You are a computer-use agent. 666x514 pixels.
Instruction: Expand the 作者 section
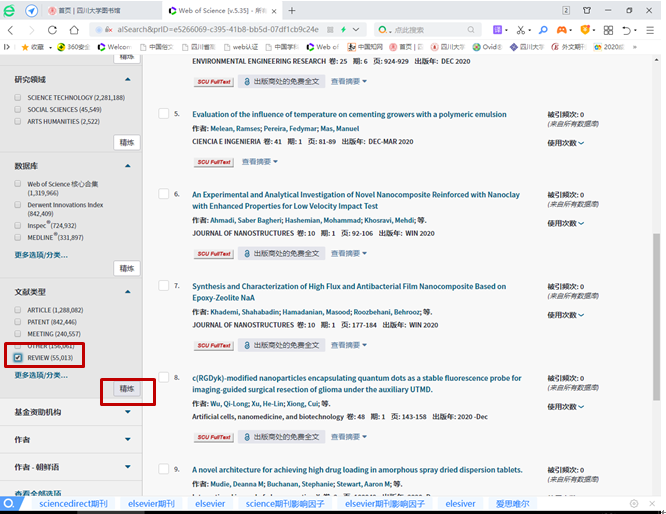(x=127, y=439)
